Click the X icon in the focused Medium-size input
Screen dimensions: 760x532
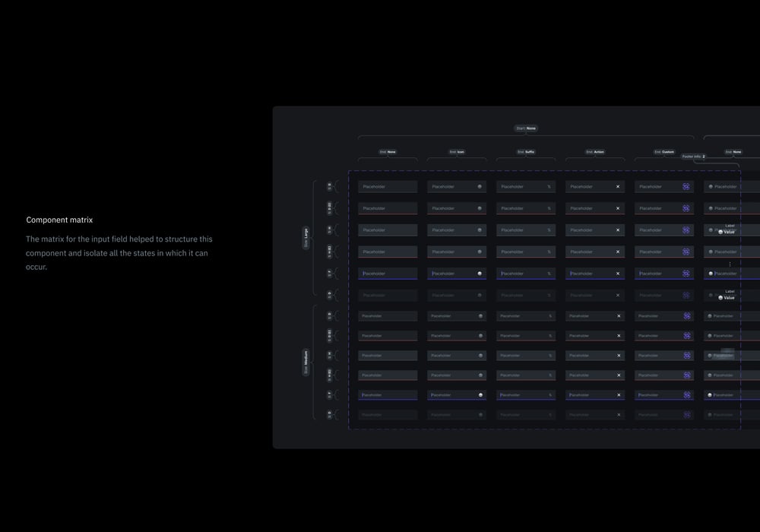tap(618, 394)
